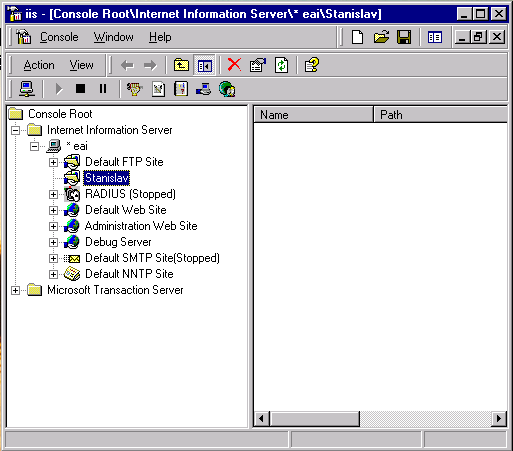Click the left arrow of the horizontal scrollbar
This screenshot has height=451, width=513.
coord(262,418)
